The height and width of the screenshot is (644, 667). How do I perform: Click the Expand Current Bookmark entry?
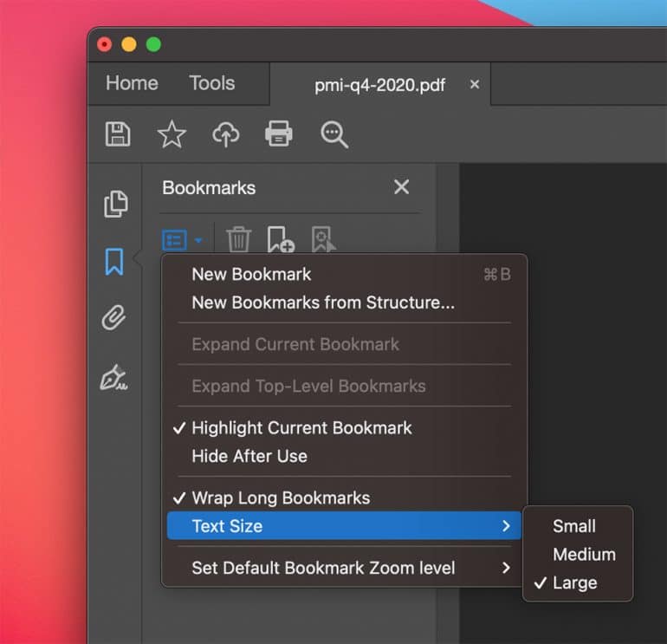[x=344, y=344]
